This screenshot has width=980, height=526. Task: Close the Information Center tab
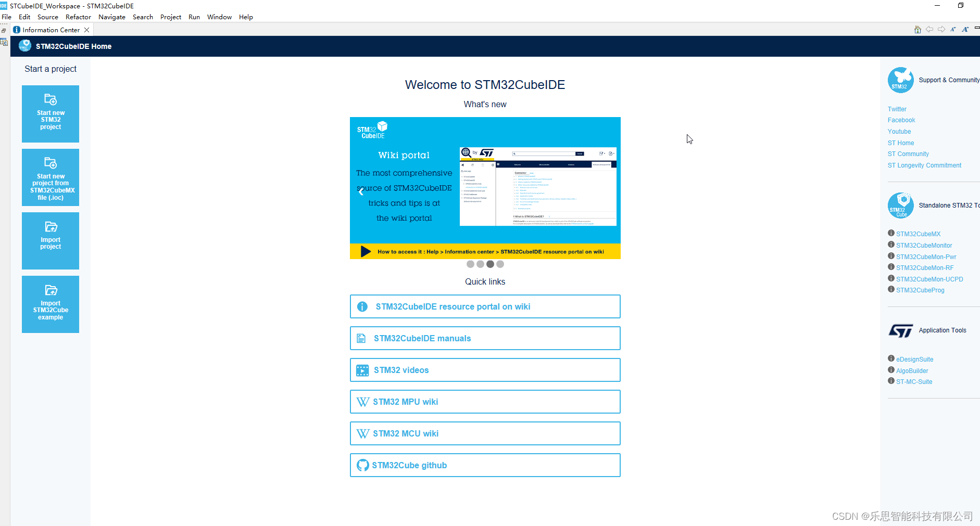click(x=87, y=30)
